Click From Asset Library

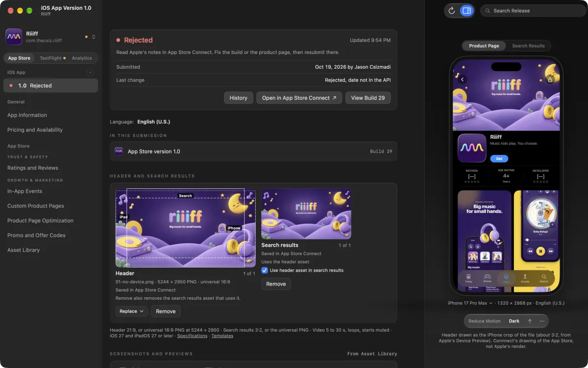372,354
